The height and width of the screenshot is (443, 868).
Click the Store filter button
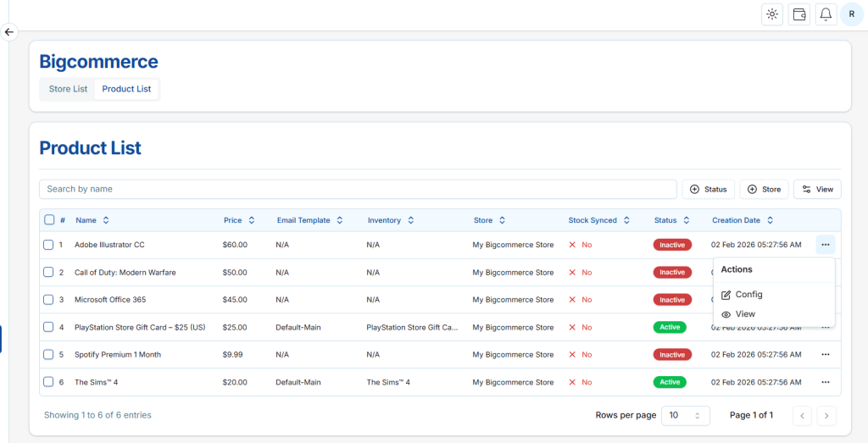[764, 189]
